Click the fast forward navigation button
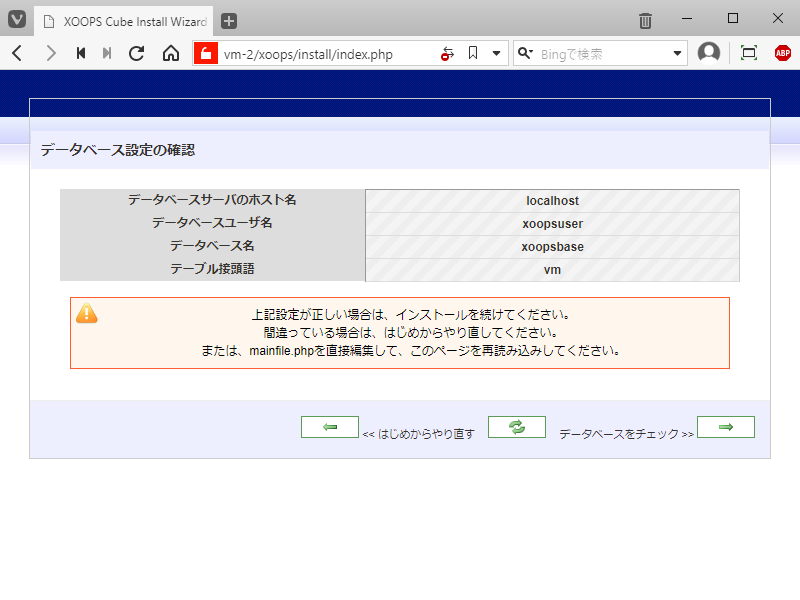Screen dimensions: 800x600 pyautogui.click(x=107, y=53)
